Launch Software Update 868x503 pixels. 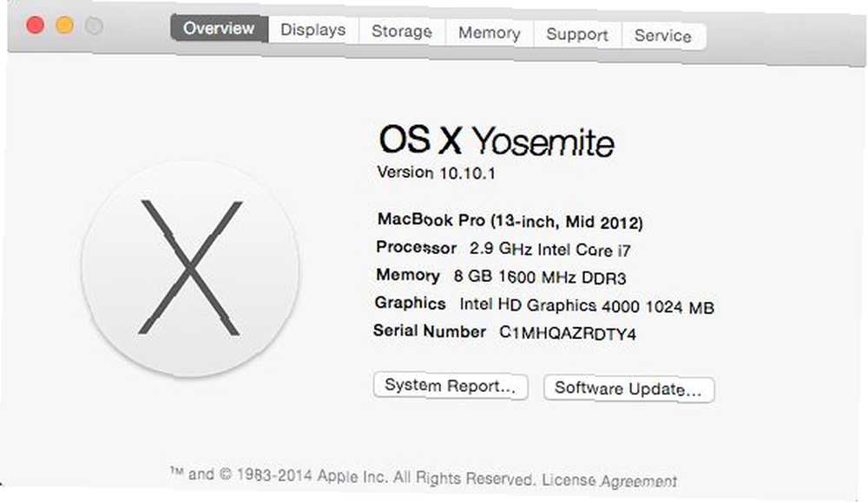[628, 389]
